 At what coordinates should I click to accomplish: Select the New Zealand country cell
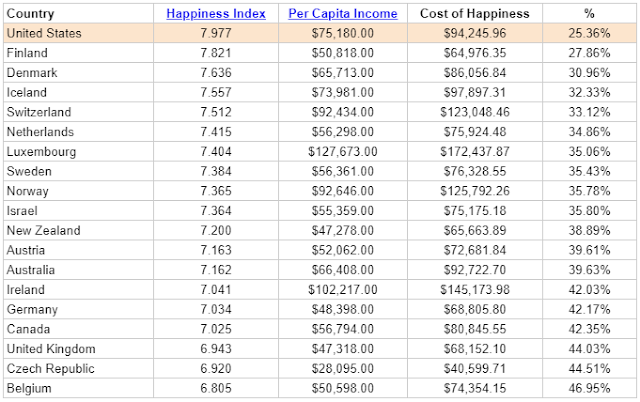pos(78,230)
